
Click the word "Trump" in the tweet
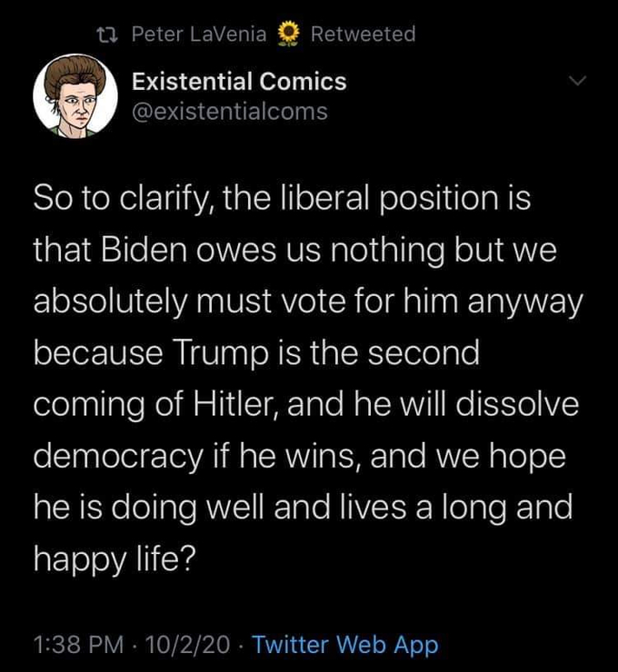(204, 352)
